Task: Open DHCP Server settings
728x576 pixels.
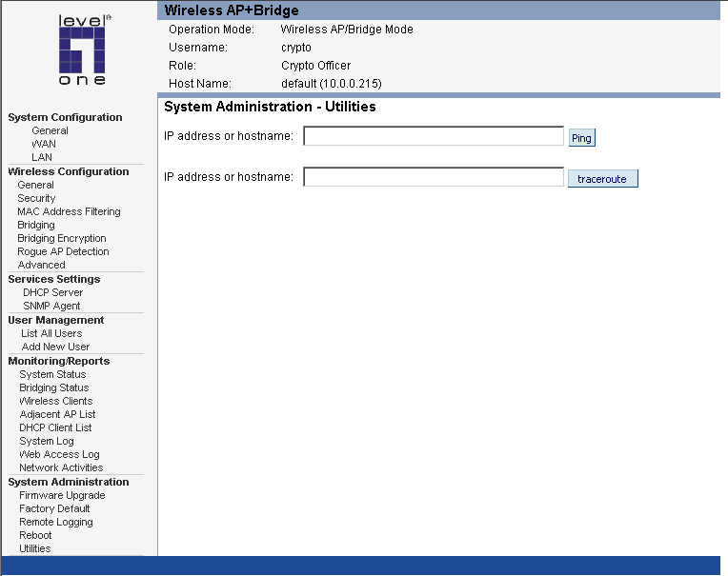Action: pos(53,292)
